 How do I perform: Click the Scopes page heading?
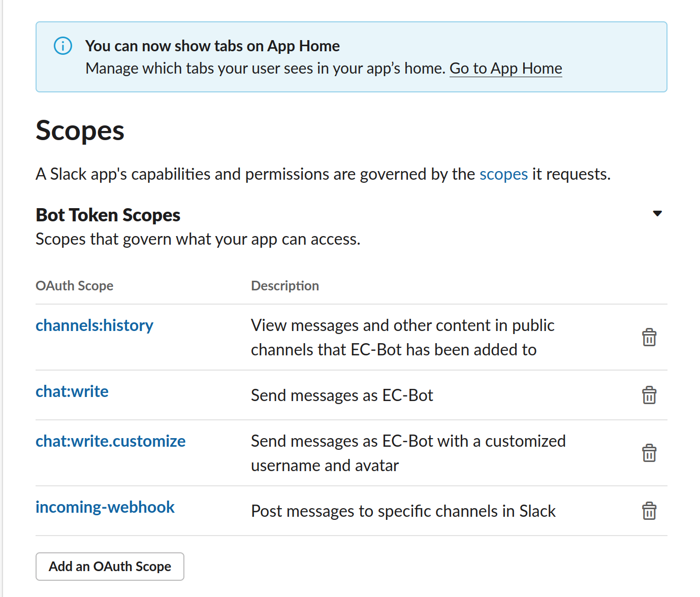pyautogui.click(x=80, y=131)
